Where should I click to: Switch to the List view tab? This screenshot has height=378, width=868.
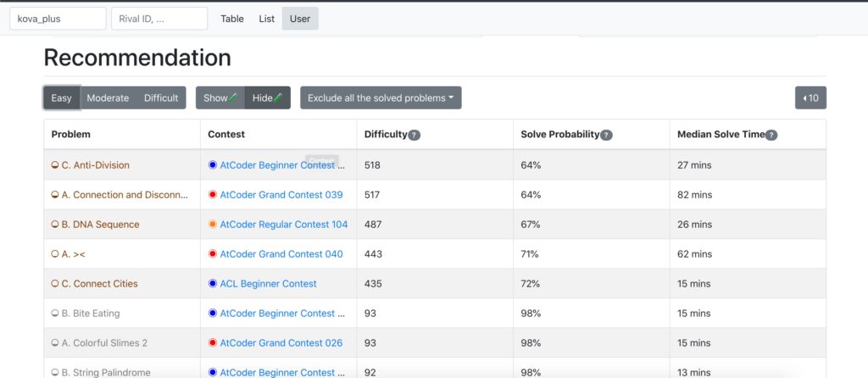267,19
